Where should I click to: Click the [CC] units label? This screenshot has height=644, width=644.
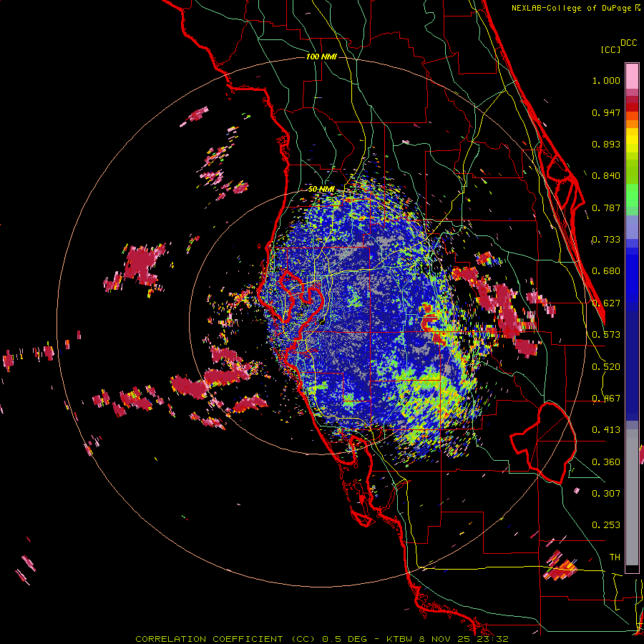(x=610, y=49)
